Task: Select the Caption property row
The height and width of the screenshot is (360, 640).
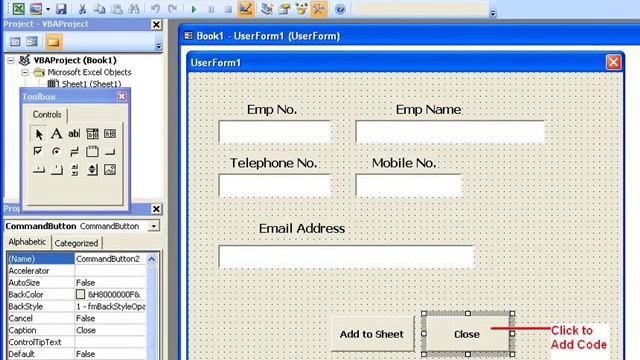Action: (77, 330)
